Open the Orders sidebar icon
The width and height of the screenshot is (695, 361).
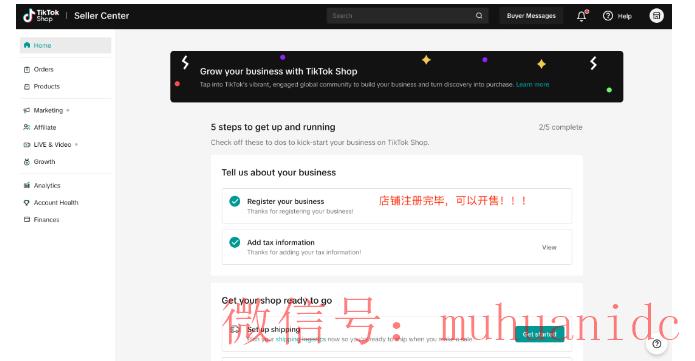pyautogui.click(x=27, y=70)
